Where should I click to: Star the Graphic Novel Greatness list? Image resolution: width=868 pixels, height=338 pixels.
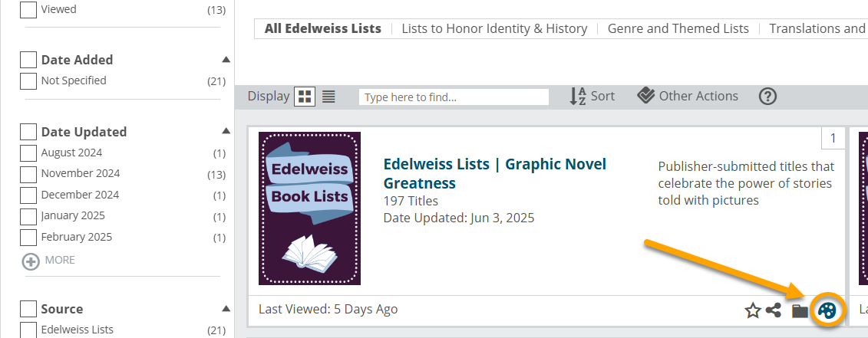pyautogui.click(x=753, y=311)
